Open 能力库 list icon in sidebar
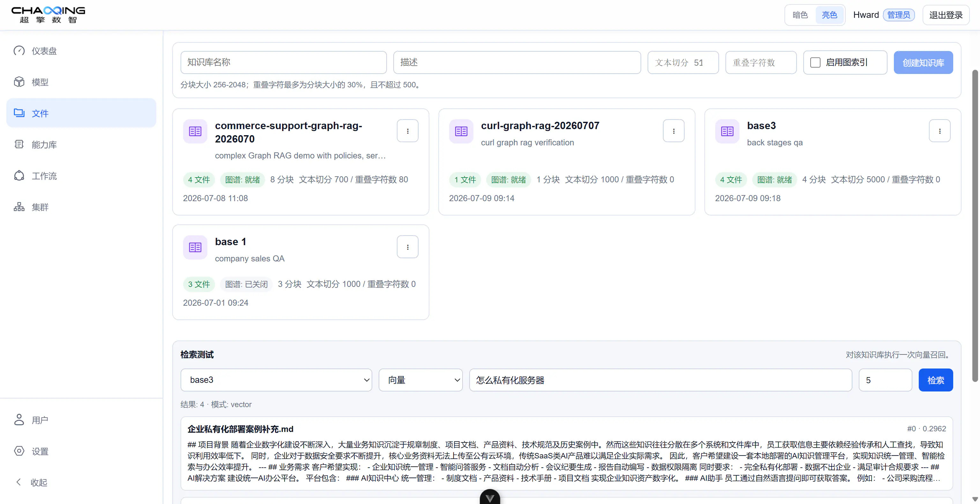The image size is (980, 504). (19, 144)
